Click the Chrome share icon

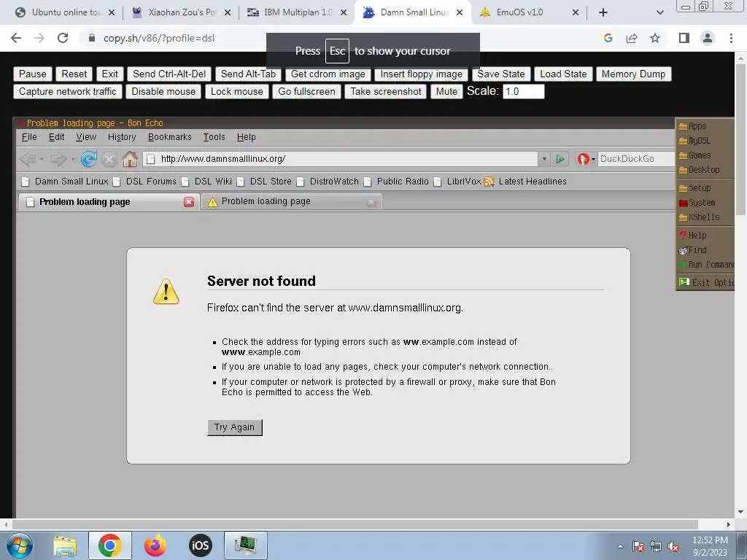(x=632, y=38)
